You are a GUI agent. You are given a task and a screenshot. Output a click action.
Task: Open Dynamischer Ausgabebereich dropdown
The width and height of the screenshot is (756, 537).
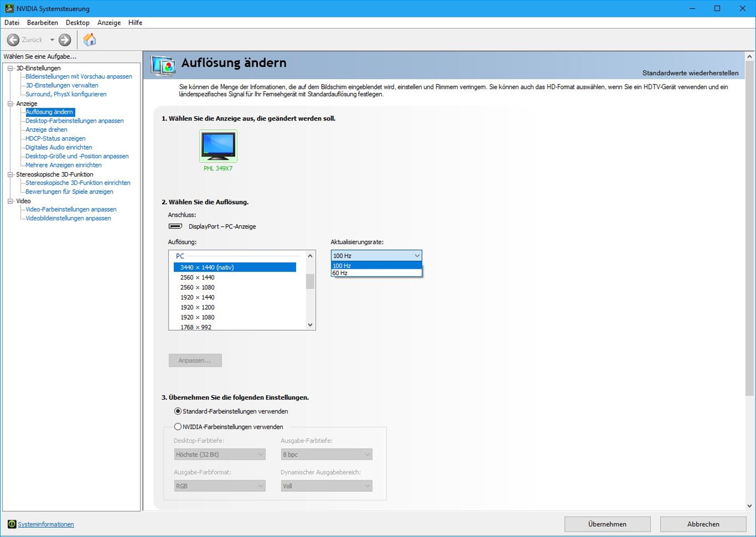click(326, 486)
